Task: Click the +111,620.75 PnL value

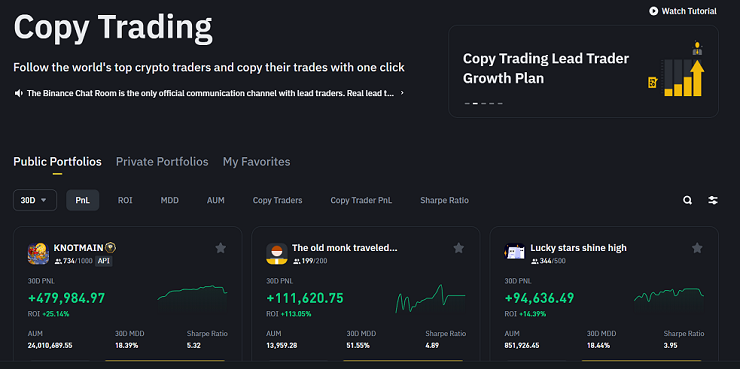Action: [x=305, y=298]
